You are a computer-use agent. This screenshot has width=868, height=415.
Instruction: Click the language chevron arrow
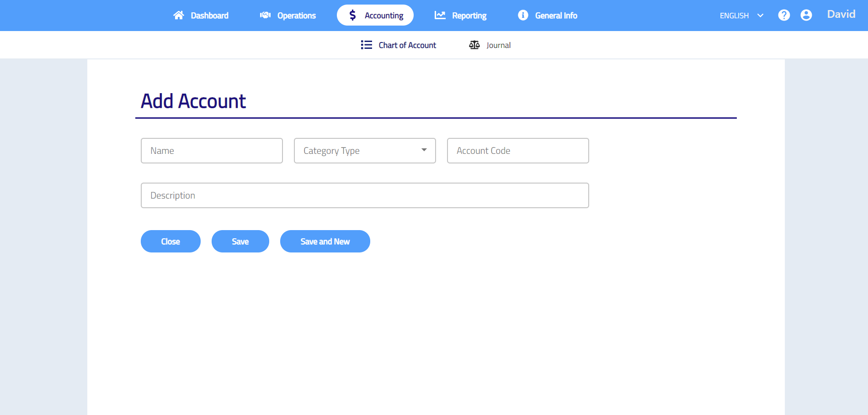point(761,16)
